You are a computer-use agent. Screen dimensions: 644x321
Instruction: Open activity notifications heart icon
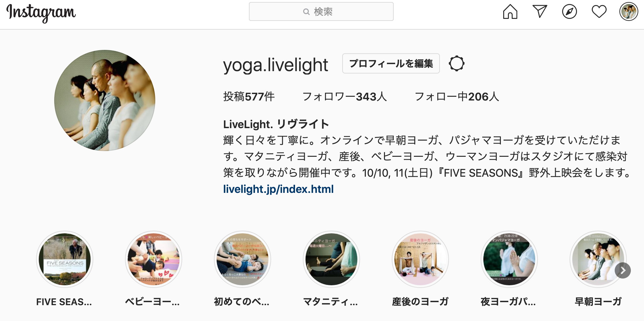click(599, 12)
